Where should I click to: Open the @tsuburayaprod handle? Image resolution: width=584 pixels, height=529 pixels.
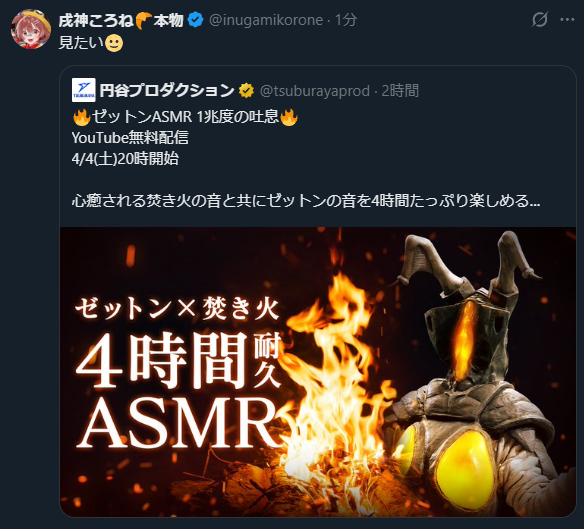pos(315,91)
